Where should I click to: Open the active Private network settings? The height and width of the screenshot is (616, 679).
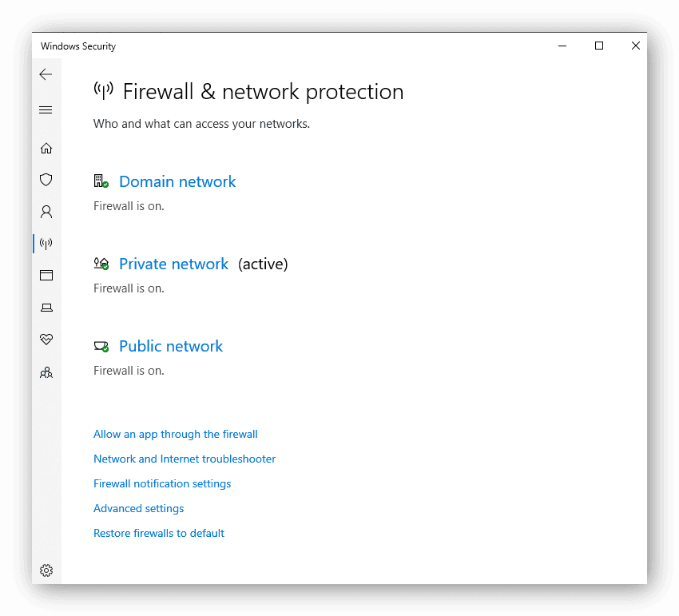(x=173, y=264)
